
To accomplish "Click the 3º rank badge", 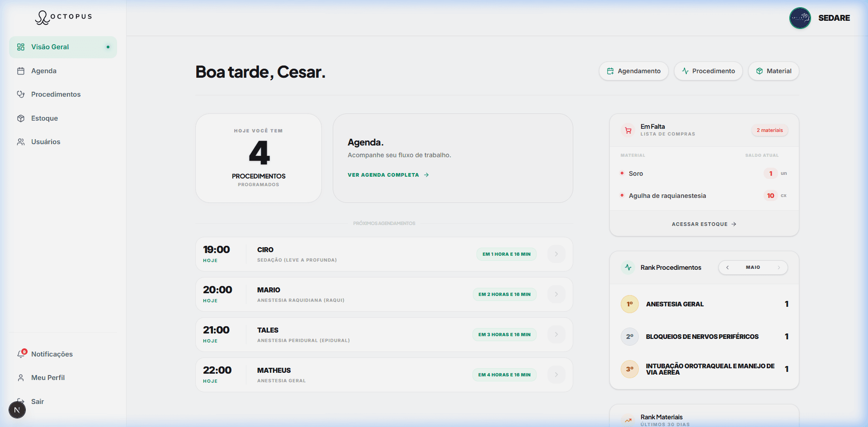I will [630, 369].
